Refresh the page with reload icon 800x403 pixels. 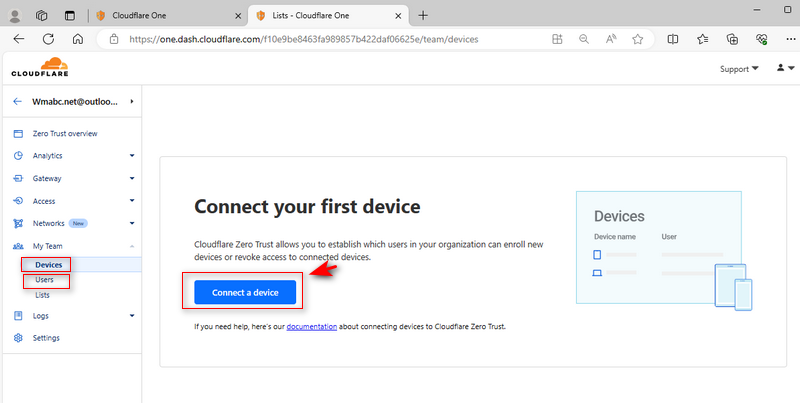[x=48, y=39]
